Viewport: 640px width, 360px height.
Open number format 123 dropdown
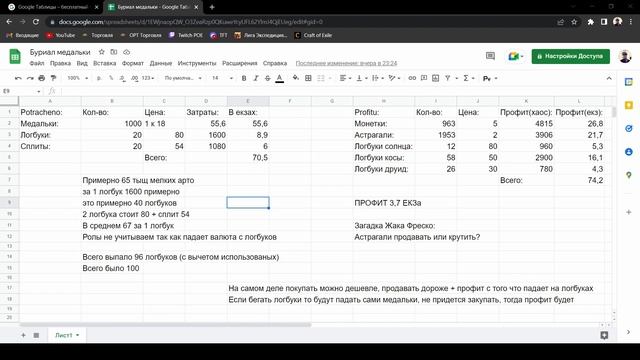[148, 78]
